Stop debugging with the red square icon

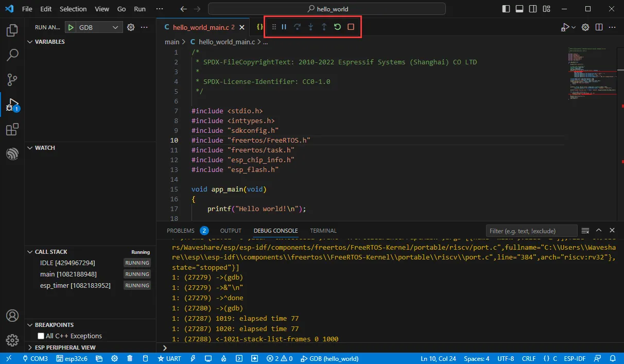point(351,27)
